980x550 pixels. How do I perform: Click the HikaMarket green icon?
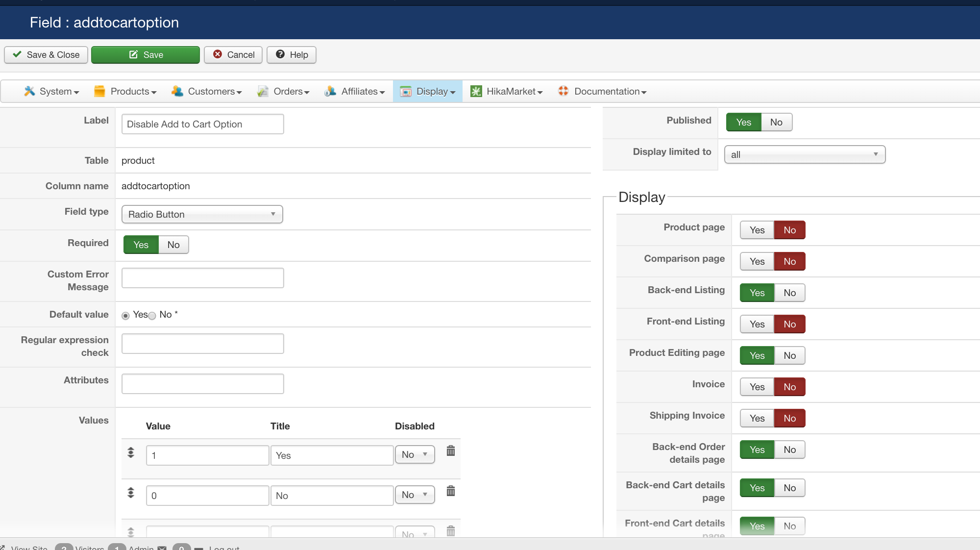[x=476, y=91]
